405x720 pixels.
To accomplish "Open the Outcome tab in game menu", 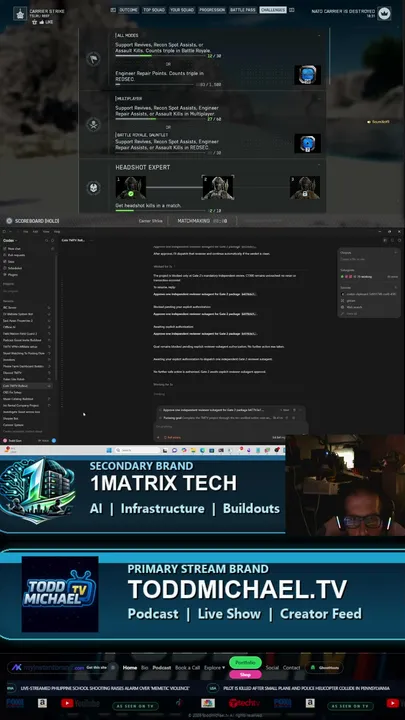I will click(x=128, y=10).
